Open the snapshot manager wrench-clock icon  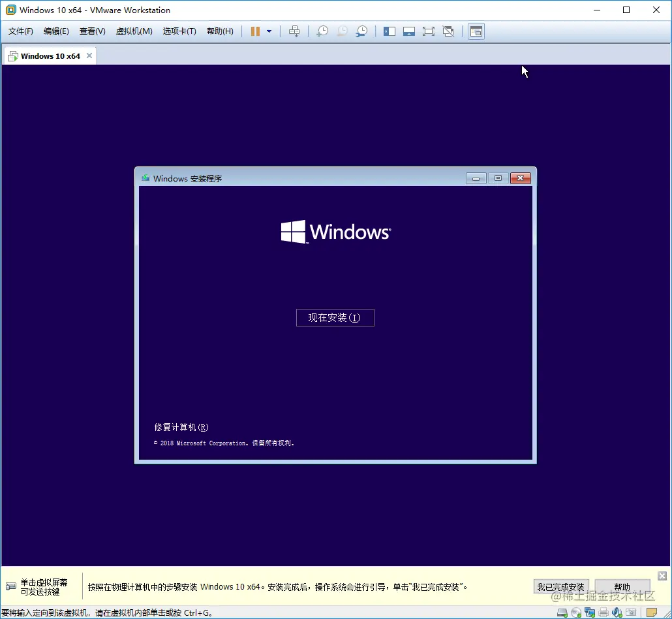click(x=361, y=31)
